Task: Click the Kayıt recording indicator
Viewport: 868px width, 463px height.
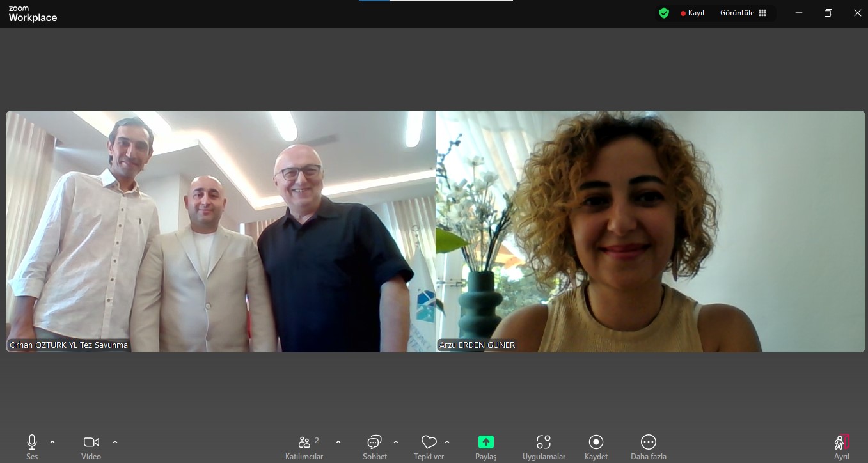Action: pos(693,13)
